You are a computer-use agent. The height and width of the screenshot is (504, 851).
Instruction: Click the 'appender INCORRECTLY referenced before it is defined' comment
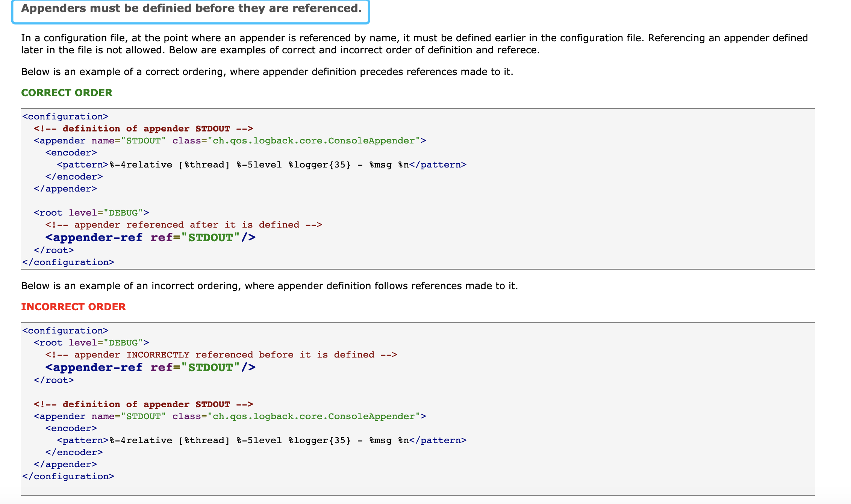pyautogui.click(x=221, y=355)
